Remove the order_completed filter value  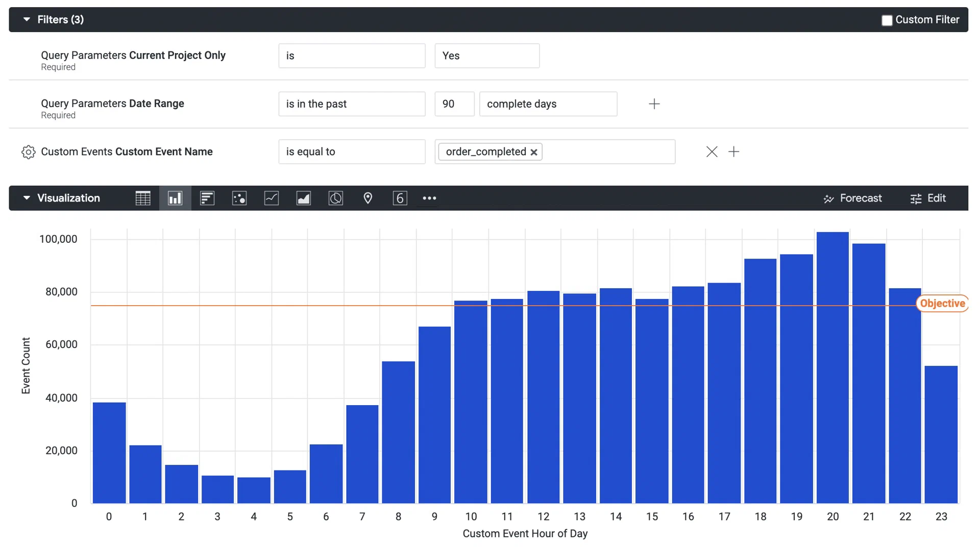(x=534, y=152)
